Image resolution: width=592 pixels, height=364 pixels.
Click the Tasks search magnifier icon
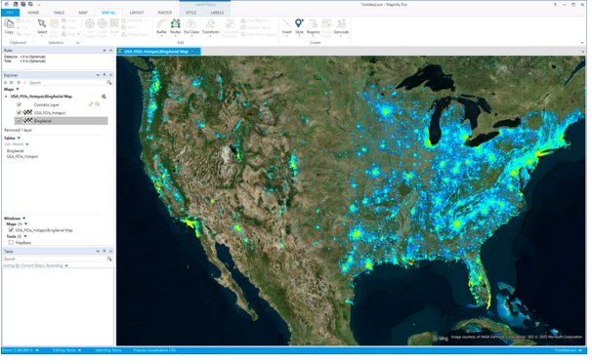click(109, 259)
